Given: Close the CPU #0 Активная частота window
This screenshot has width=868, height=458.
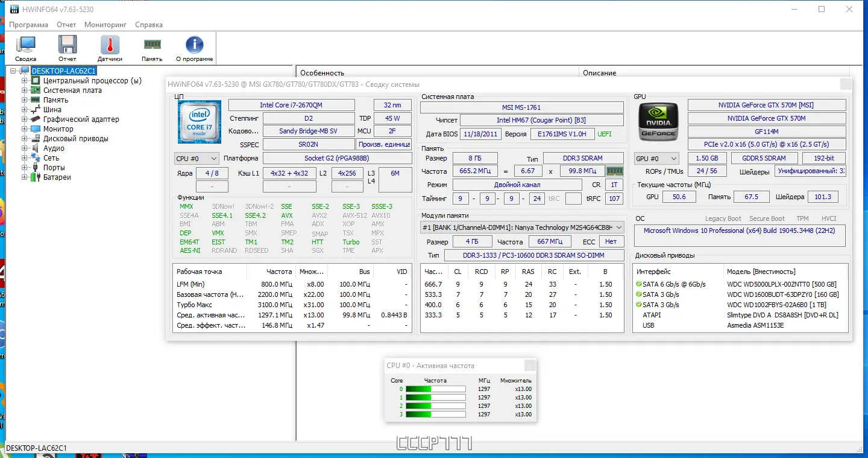Looking at the screenshot, I should [x=530, y=366].
